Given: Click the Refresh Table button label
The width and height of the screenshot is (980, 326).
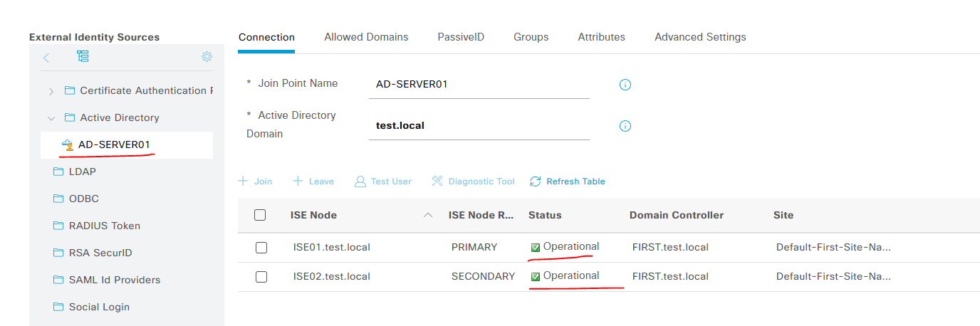Looking at the screenshot, I should click(575, 182).
